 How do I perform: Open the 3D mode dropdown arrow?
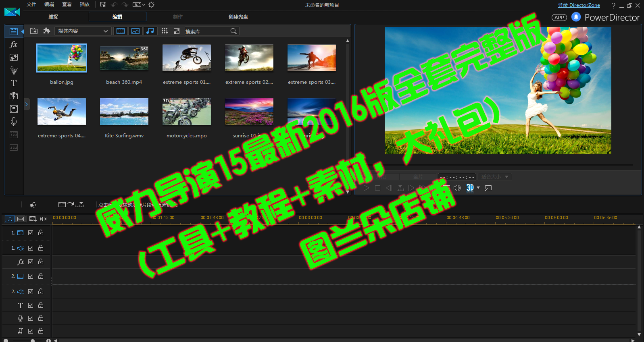click(478, 188)
